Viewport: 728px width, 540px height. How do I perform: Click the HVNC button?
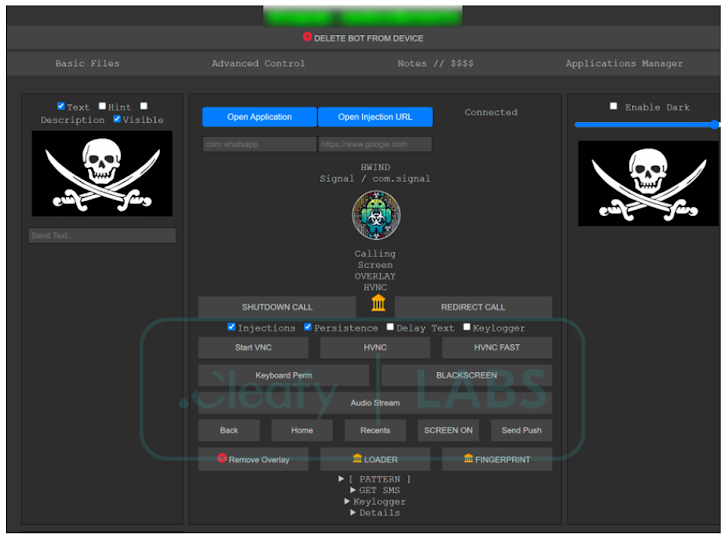[x=375, y=347]
